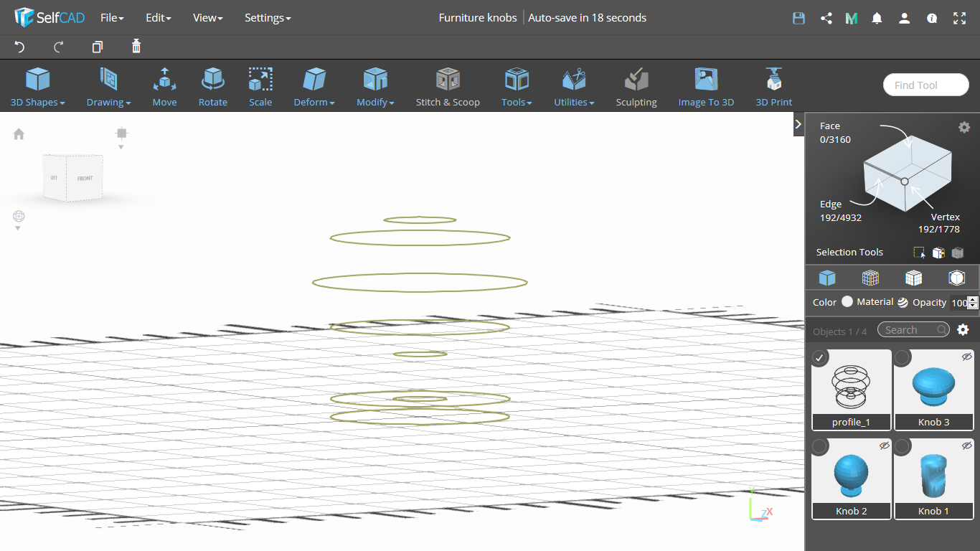Open Image To 3D tool
Screen dimensions: 980x551
pos(706,87)
